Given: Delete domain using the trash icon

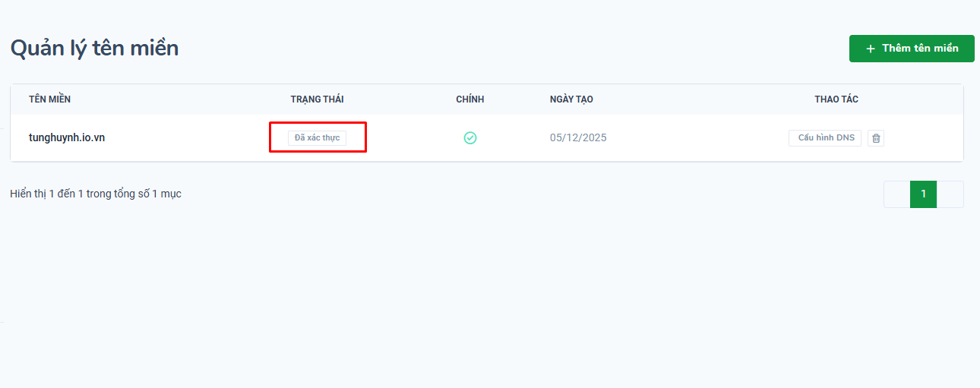Looking at the screenshot, I should 876,138.
